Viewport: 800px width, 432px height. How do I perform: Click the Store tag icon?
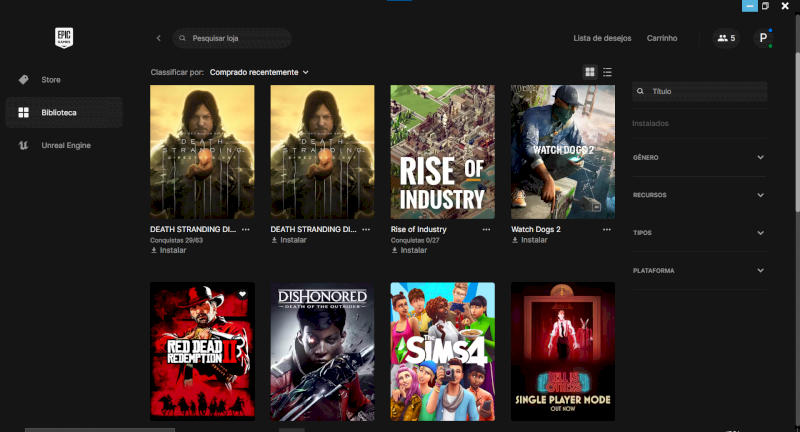(x=23, y=80)
